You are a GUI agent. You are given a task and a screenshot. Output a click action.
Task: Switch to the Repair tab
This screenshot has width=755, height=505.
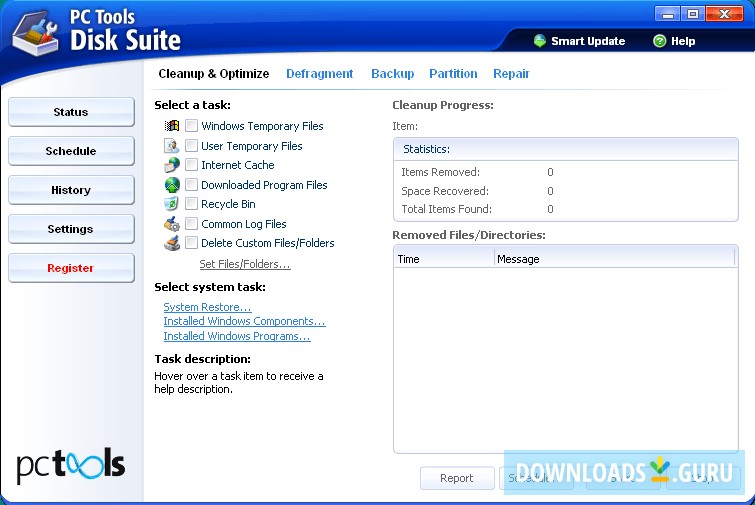pos(511,74)
